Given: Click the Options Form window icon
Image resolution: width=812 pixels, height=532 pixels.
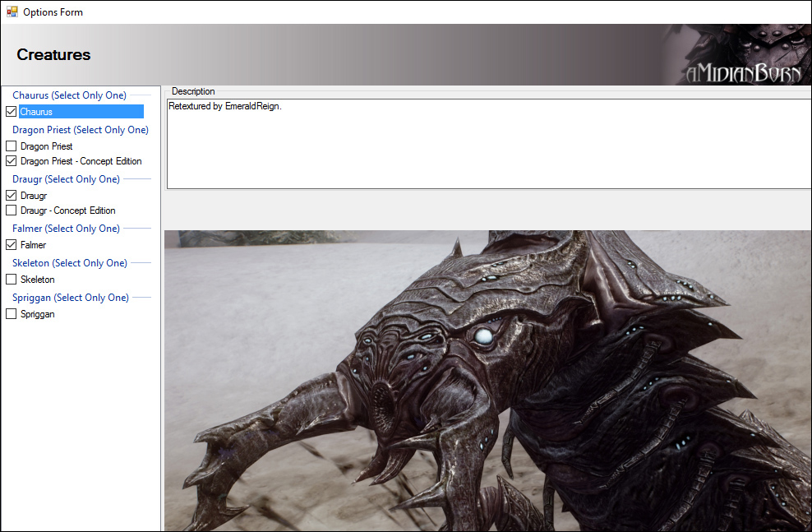Looking at the screenshot, I should click(x=12, y=12).
